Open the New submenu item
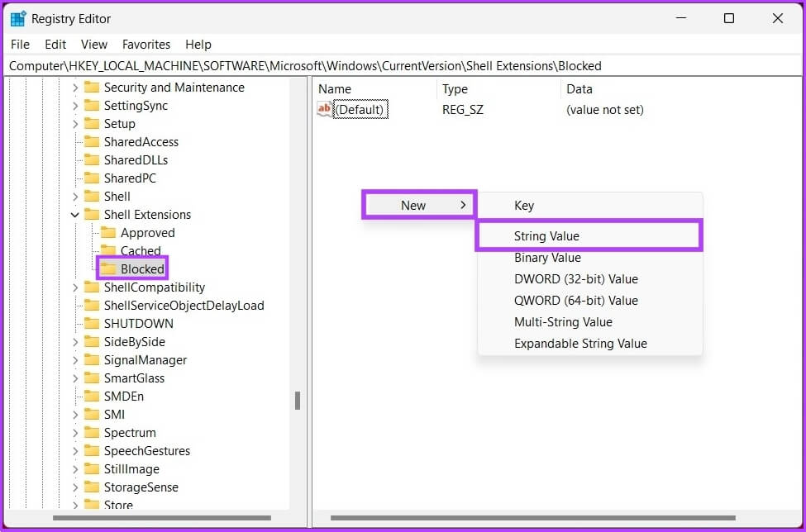Viewport: 806px width, 532px height. coord(419,205)
